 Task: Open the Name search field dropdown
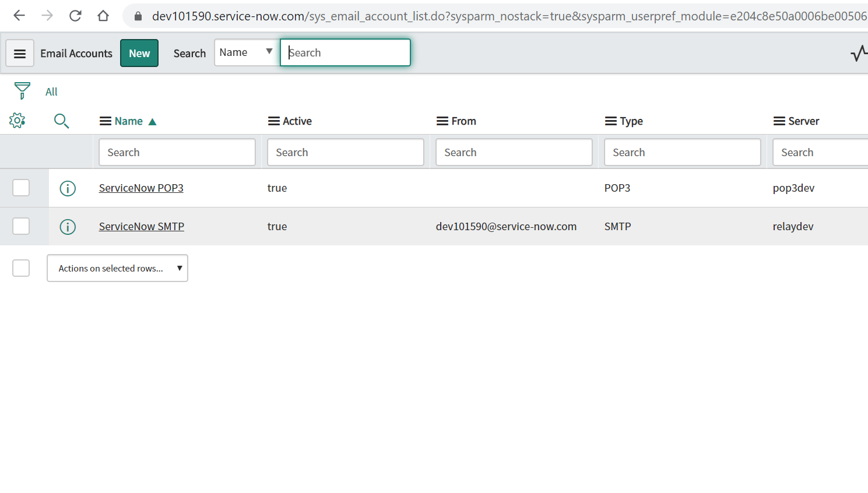pos(247,52)
